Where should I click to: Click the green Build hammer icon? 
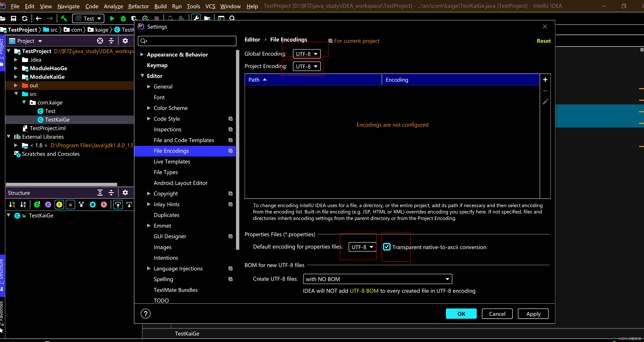(x=64, y=18)
